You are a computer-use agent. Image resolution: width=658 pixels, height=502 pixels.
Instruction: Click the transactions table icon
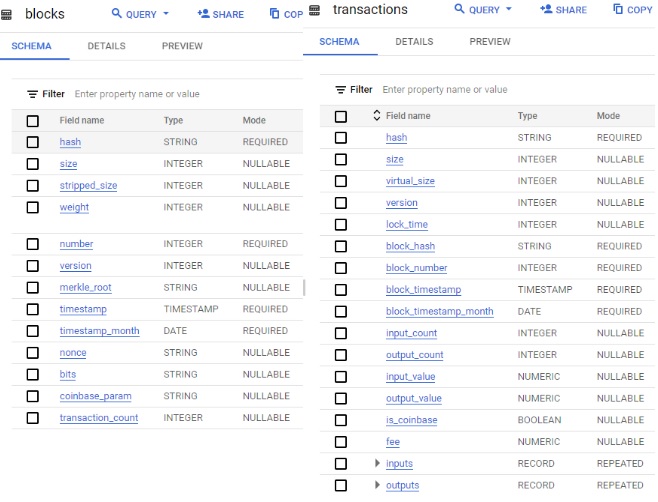(x=314, y=10)
